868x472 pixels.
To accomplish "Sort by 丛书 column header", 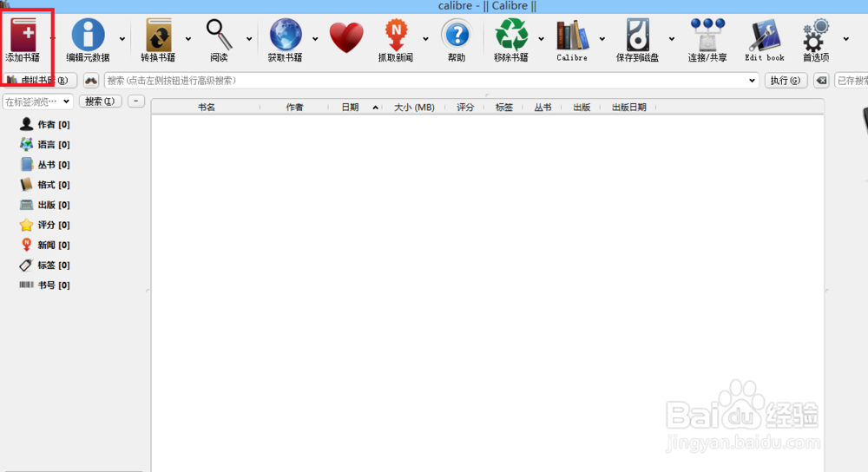I will click(542, 108).
